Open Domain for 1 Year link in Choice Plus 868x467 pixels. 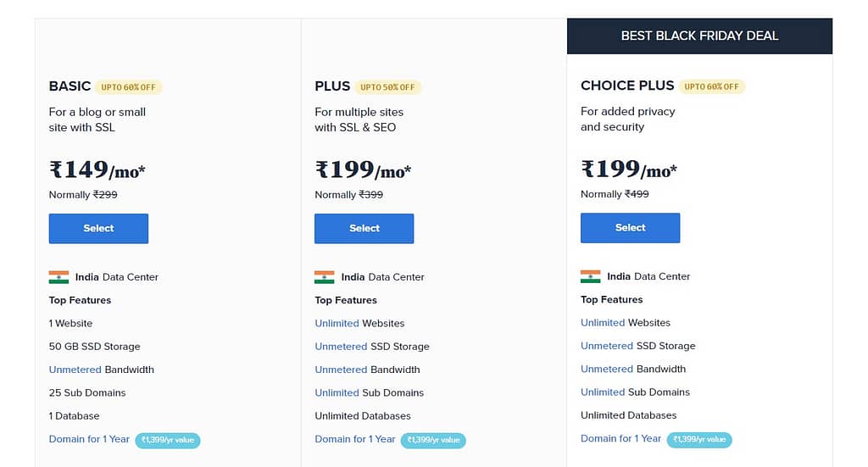pyautogui.click(x=621, y=439)
